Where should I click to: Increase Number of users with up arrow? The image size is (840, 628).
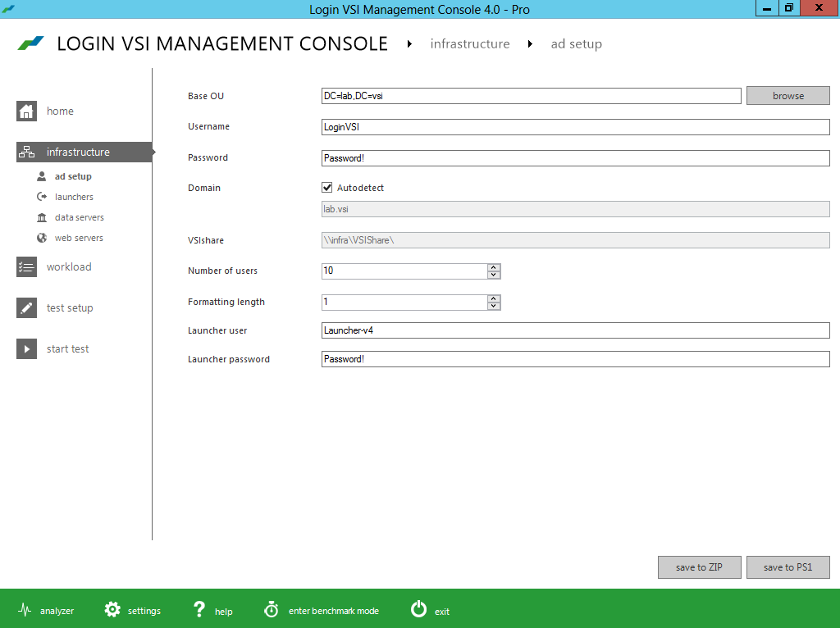(x=493, y=267)
